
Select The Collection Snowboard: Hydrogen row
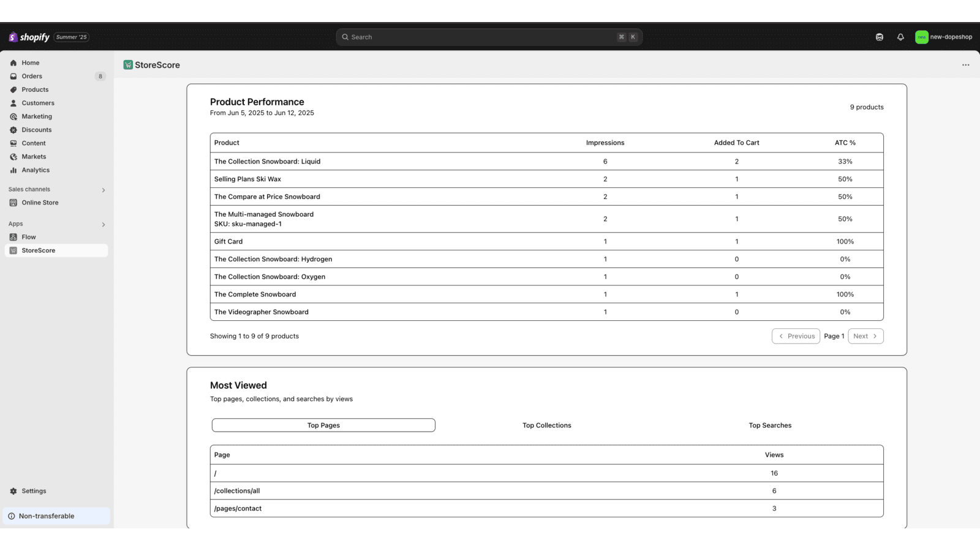tap(547, 259)
